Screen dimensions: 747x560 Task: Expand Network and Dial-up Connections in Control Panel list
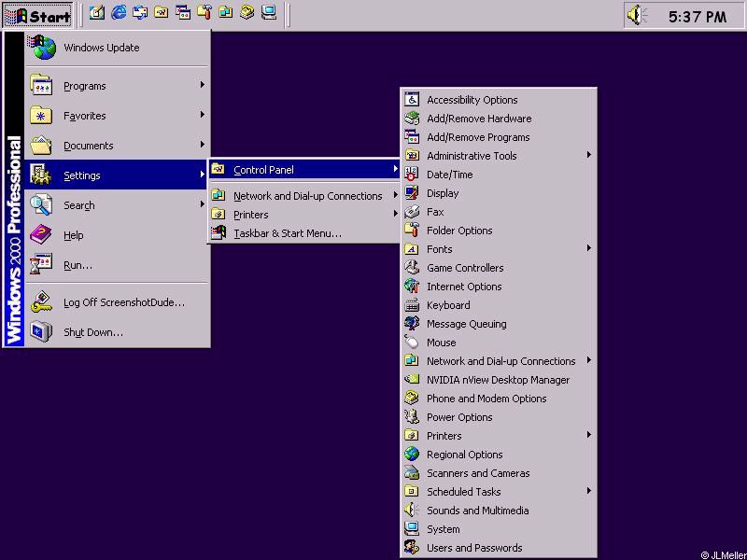click(x=499, y=361)
